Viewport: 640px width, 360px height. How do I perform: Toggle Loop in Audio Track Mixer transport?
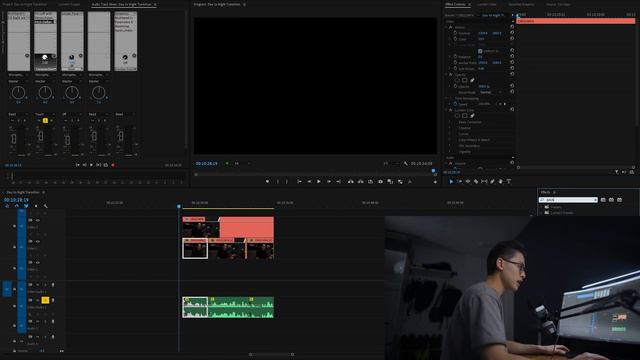(x=106, y=165)
